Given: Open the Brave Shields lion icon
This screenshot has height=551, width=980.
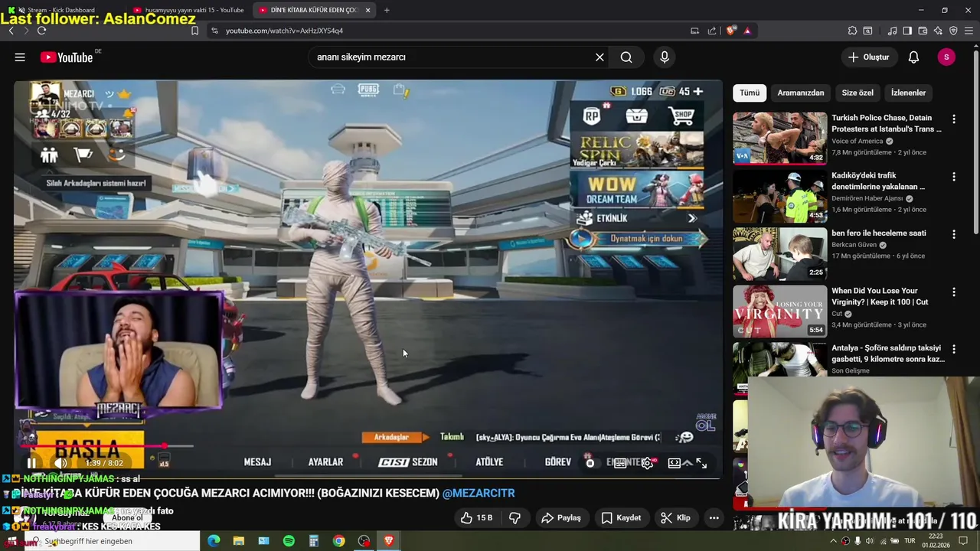Looking at the screenshot, I should click(731, 31).
